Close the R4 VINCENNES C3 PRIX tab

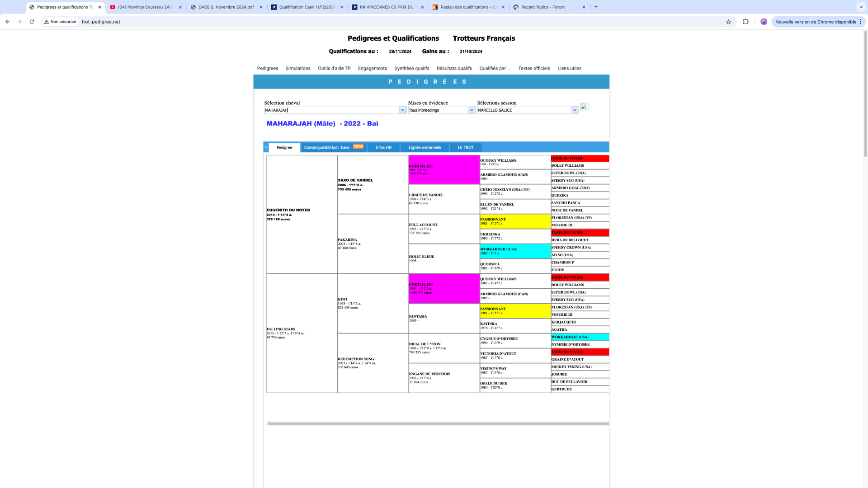point(422,7)
